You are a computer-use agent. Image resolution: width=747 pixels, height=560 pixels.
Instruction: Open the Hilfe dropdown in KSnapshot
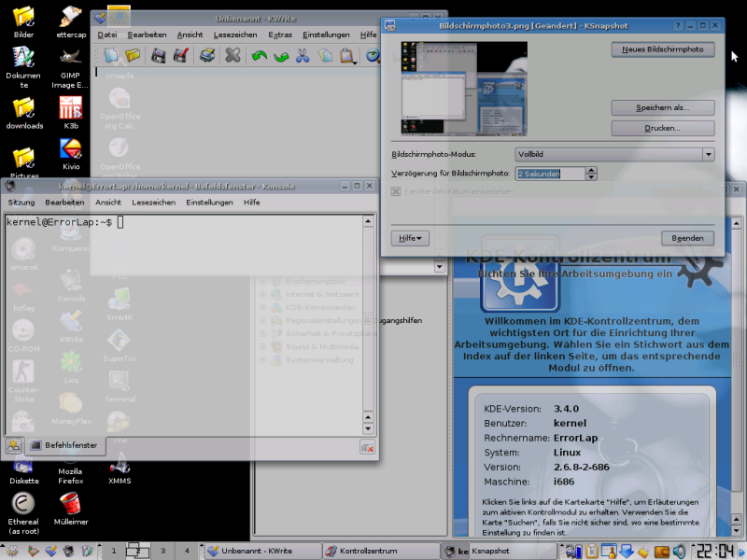409,238
